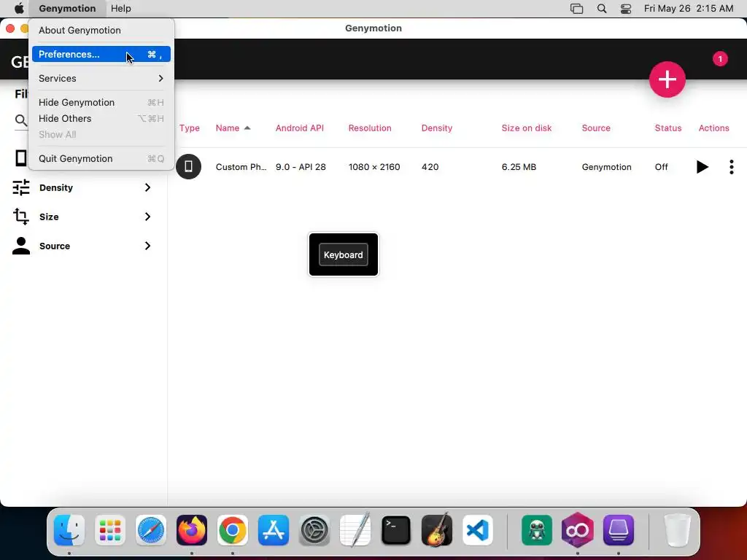Expand the Size filter chevron
747x560 pixels.
click(147, 217)
